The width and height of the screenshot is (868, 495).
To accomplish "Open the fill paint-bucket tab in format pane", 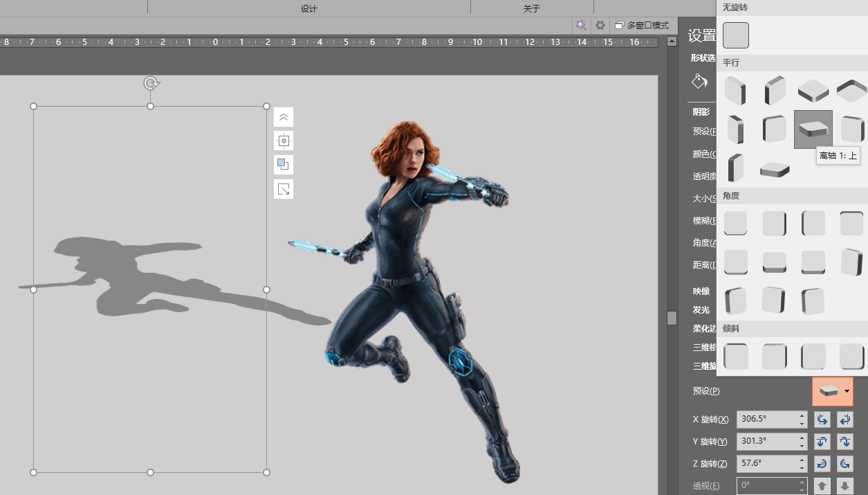I will [x=699, y=81].
